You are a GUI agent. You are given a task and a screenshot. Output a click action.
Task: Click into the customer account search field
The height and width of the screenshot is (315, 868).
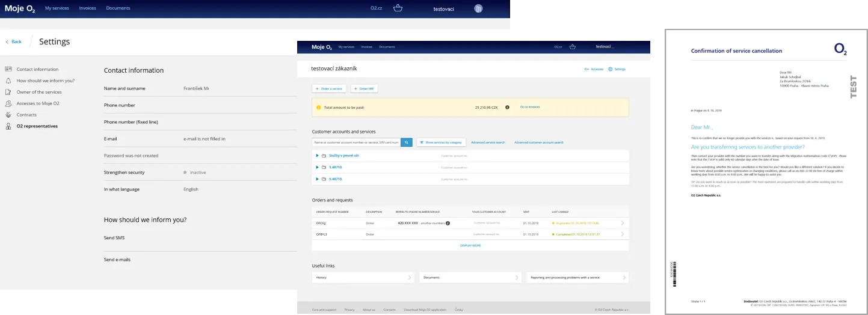point(356,142)
